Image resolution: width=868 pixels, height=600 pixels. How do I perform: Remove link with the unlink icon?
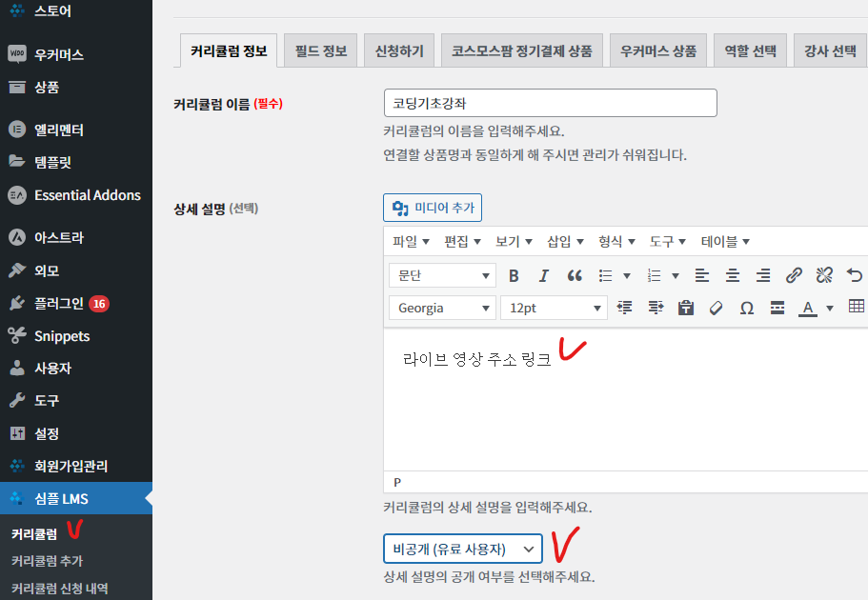pyautogui.click(x=824, y=275)
